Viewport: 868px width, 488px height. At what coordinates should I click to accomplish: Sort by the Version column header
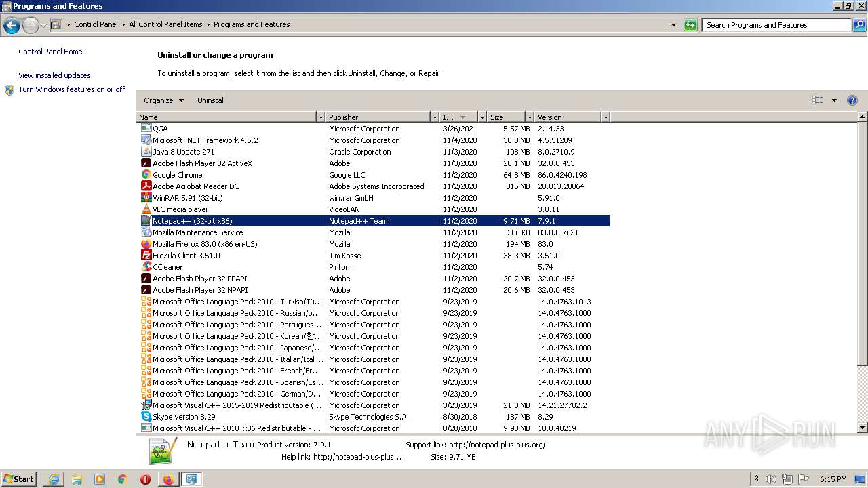point(568,117)
